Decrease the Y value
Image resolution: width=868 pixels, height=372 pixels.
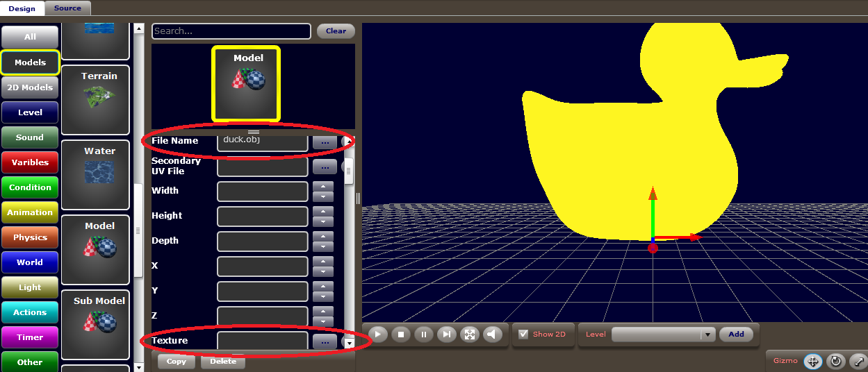tap(323, 297)
